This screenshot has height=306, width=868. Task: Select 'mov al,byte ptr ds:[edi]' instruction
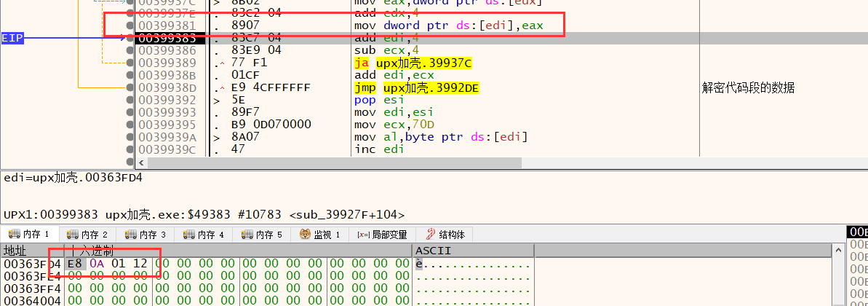[x=441, y=137]
